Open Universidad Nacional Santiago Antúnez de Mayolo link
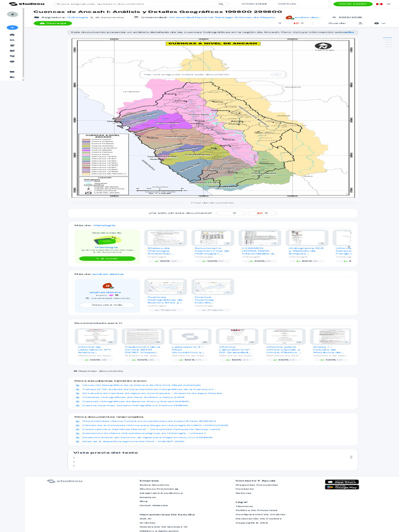The image size is (399, 532). tap(221, 17)
